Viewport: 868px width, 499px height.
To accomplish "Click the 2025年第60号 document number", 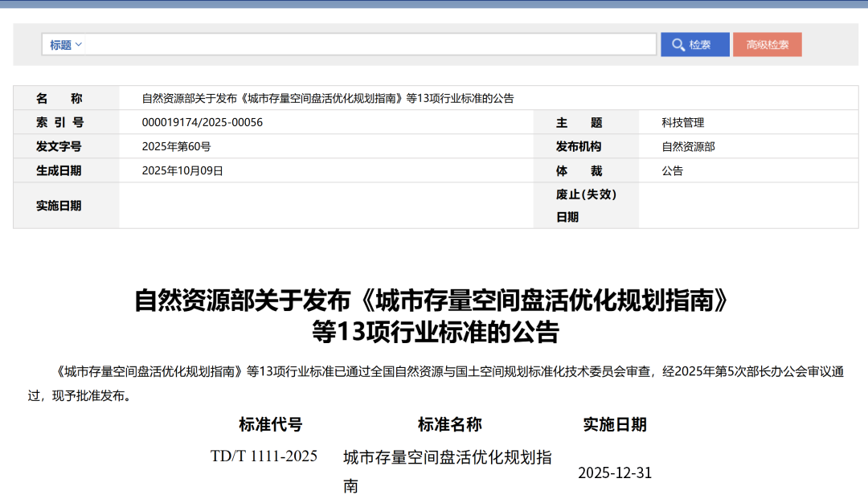I will (x=176, y=146).
